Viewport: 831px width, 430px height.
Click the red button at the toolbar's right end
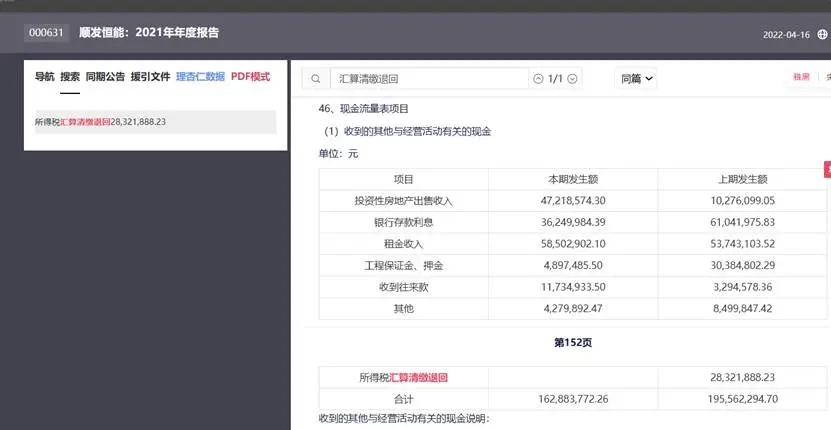pyautogui.click(x=801, y=77)
